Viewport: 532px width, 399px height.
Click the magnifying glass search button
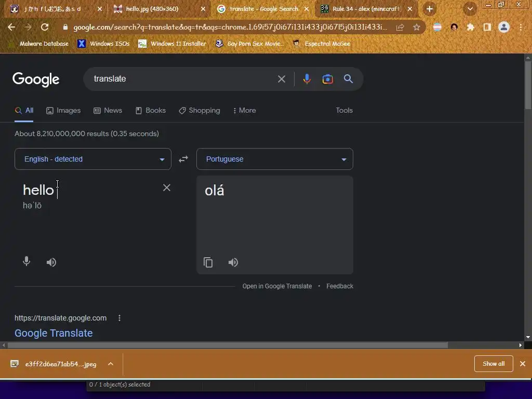tap(348, 79)
